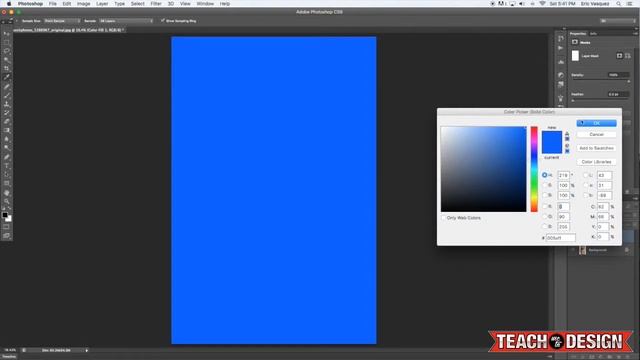Image resolution: width=640 pixels, height=360 pixels.
Task: Open the Filter menu
Action: point(156,4)
